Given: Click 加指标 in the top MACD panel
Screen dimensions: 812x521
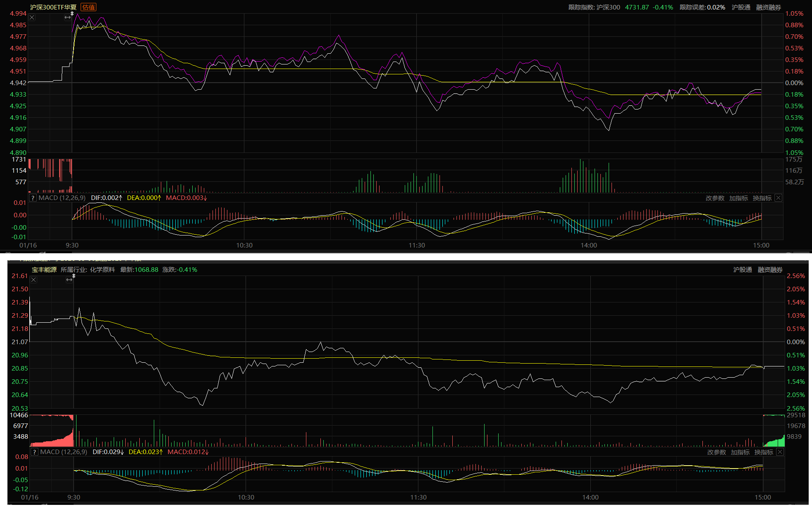Looking at the screenshot, I should click(x=738, y=198).
